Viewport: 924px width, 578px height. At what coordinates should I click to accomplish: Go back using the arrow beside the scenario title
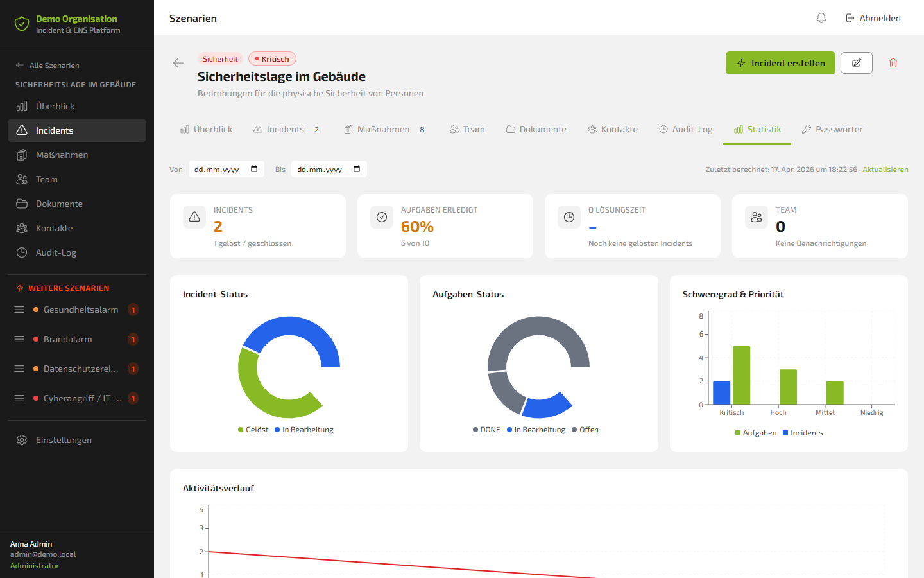[178, 63]
